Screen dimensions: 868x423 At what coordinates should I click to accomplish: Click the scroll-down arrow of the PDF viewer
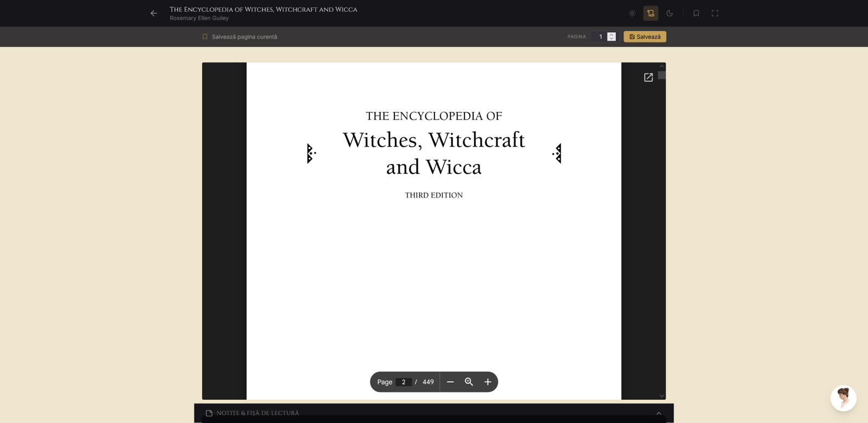point(662,396)
